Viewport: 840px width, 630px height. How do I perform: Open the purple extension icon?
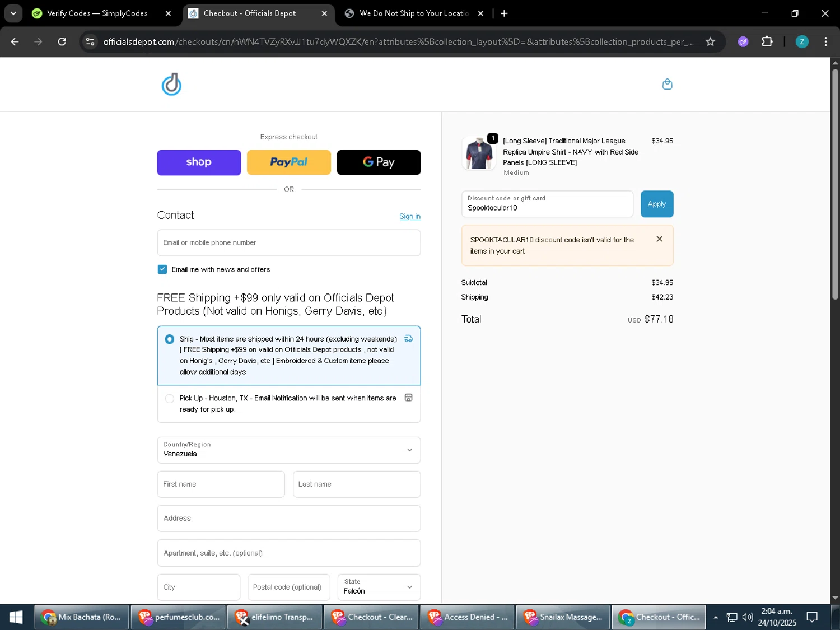[743, 41]
